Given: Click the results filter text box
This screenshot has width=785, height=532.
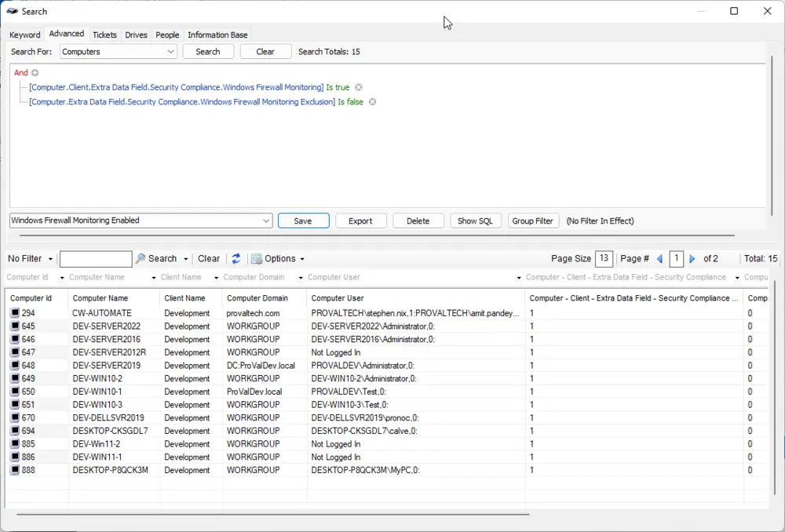Looking at the screenshot, I should coord(96,259).
